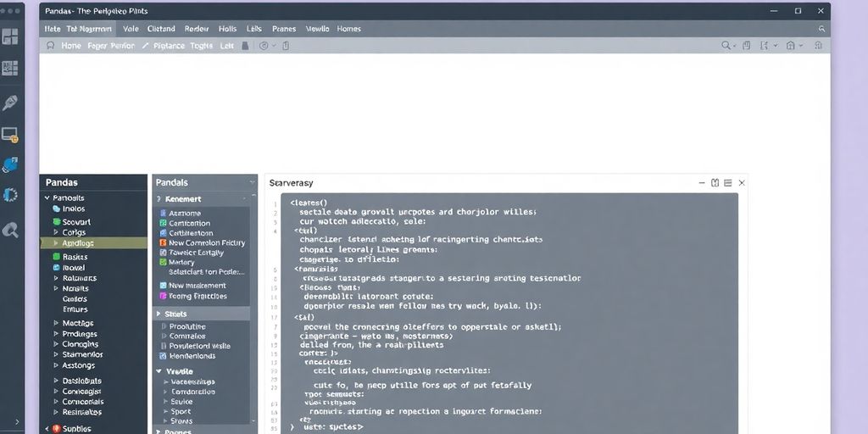Open the grid layout icon in left dock
Screen dimensions: 868x434
pos(10,36)
